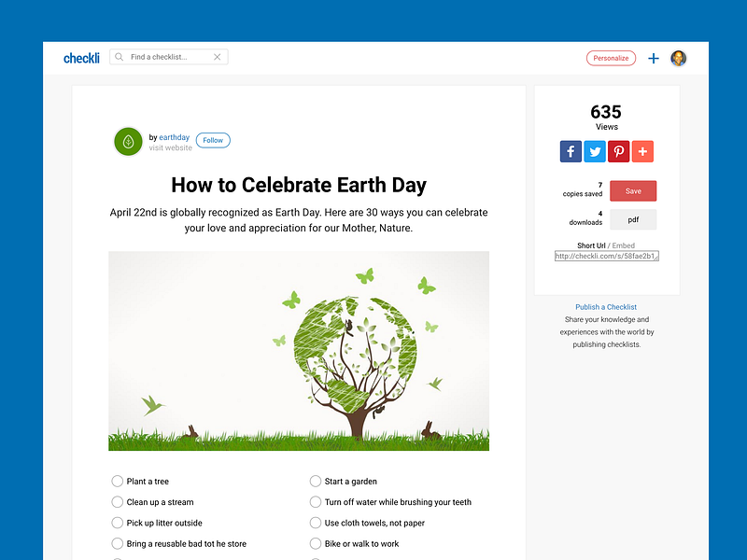Click the blue plus icon in header

point(654,58)
